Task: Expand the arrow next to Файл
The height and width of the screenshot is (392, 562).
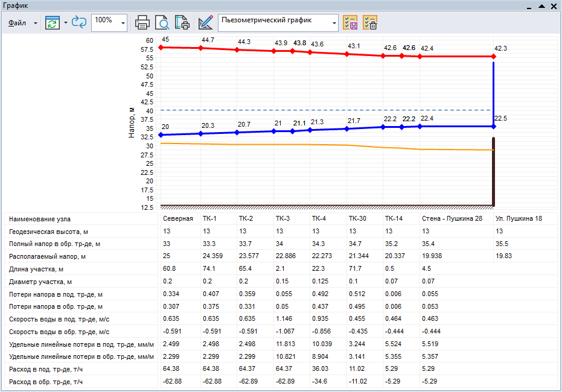Action: point(36,24)
